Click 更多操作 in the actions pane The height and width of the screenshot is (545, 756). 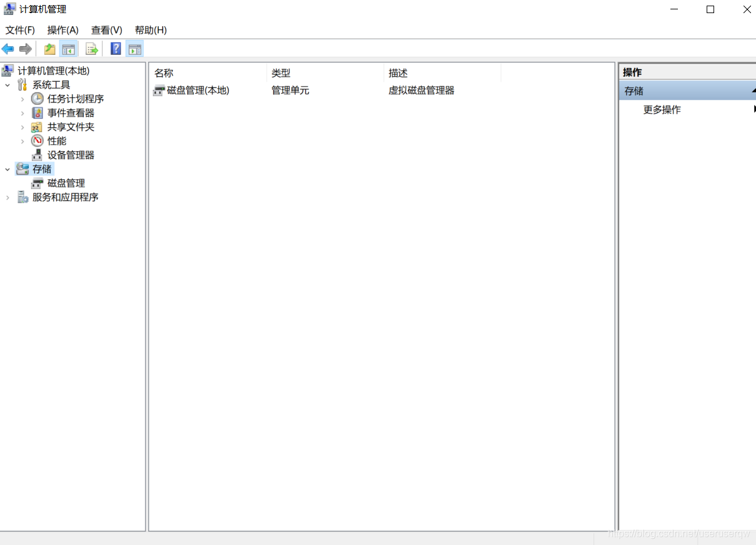coord(662,110)
